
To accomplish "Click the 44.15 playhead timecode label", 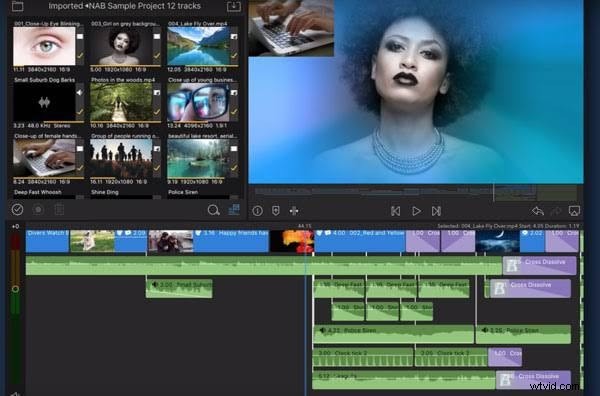I will 304,226.
